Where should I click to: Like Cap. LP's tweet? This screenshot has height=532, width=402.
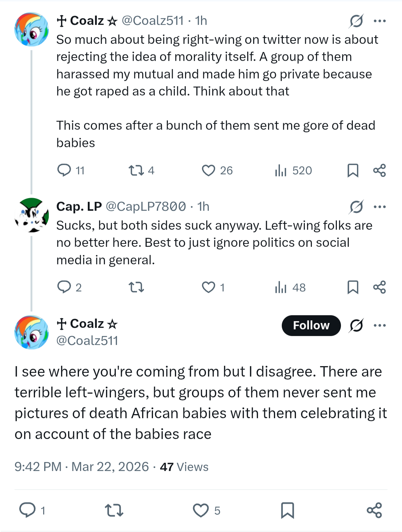pyautogui.click(x=208, y=287)
